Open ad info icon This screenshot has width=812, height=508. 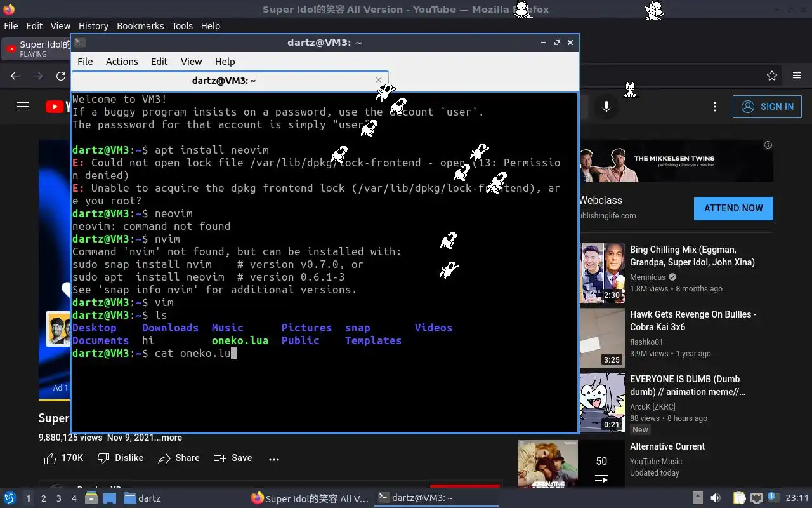pyautogui.click(x=768, y=145)
